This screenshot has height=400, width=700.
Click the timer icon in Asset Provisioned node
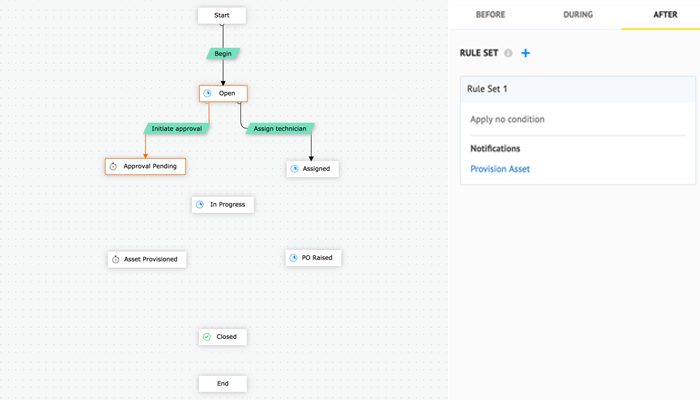[115, 259]
